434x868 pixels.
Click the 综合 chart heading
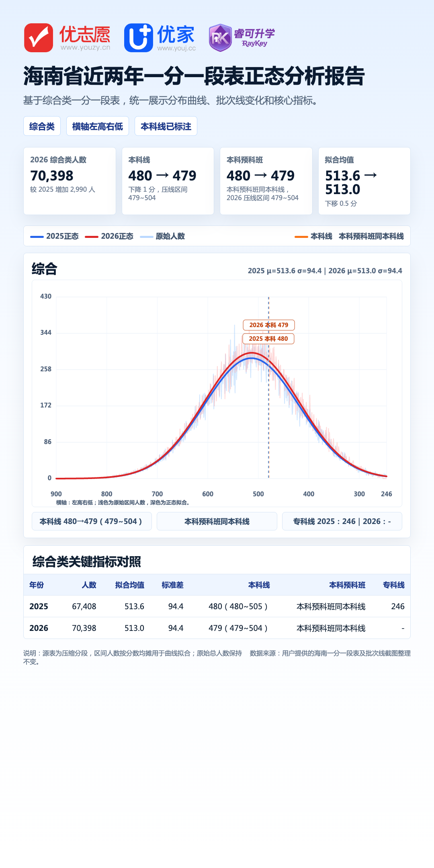point(45,269)
